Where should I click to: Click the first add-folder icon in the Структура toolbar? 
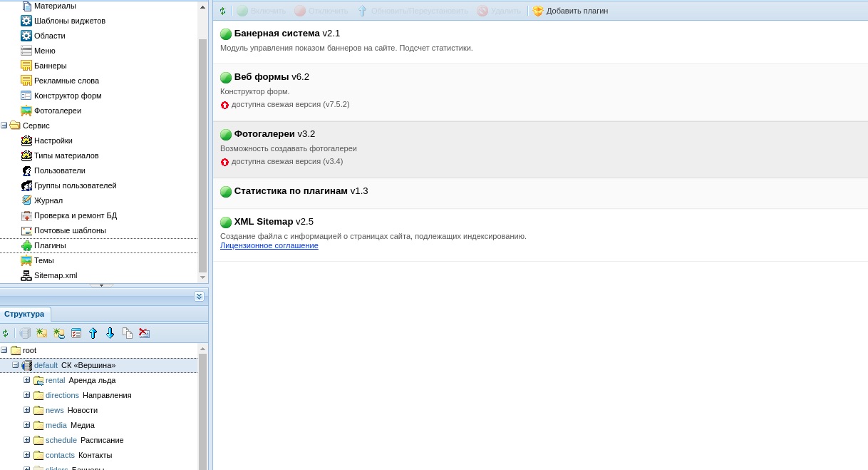click(x=42, y=333)
